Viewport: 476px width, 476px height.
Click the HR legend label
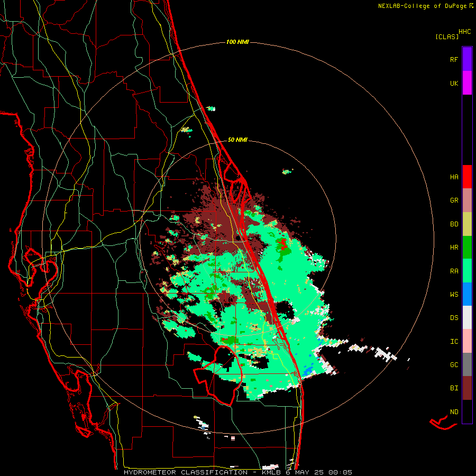tap(454, 248)
